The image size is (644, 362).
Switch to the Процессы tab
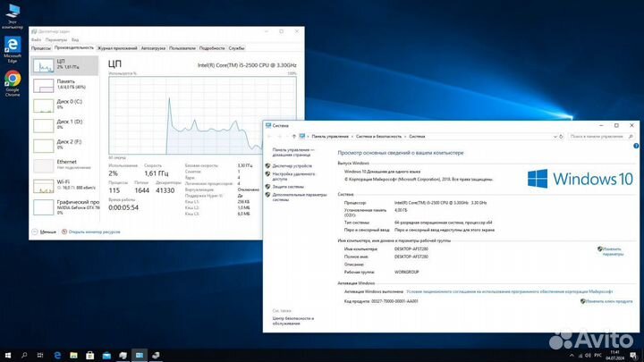(x=41, y=48)
